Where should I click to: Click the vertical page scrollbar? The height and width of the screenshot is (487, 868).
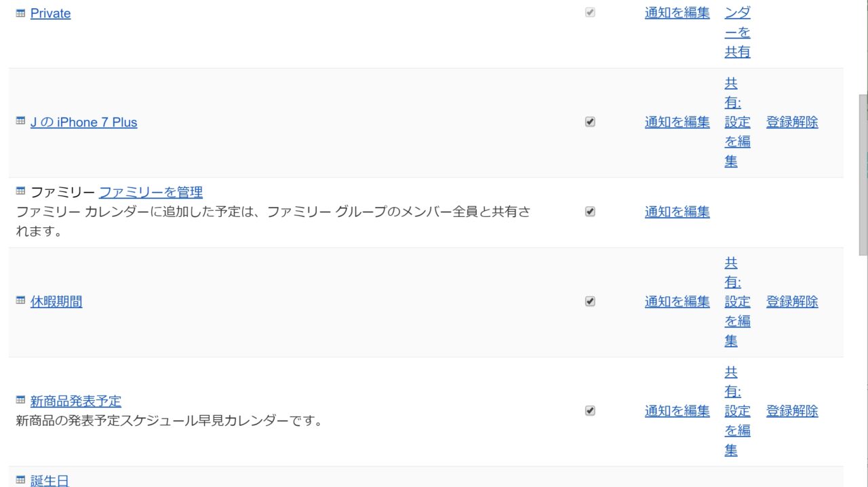pyautogui.click(x=863, y=175)
